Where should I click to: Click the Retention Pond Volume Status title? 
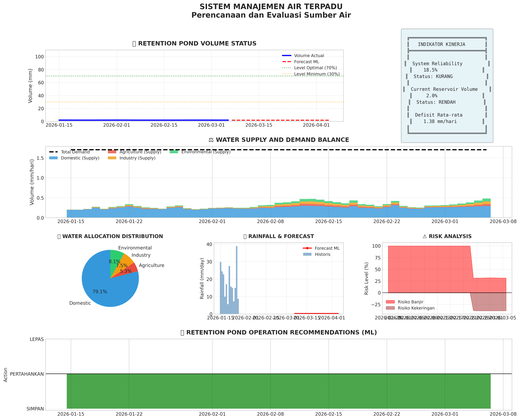tap(194, 44)
